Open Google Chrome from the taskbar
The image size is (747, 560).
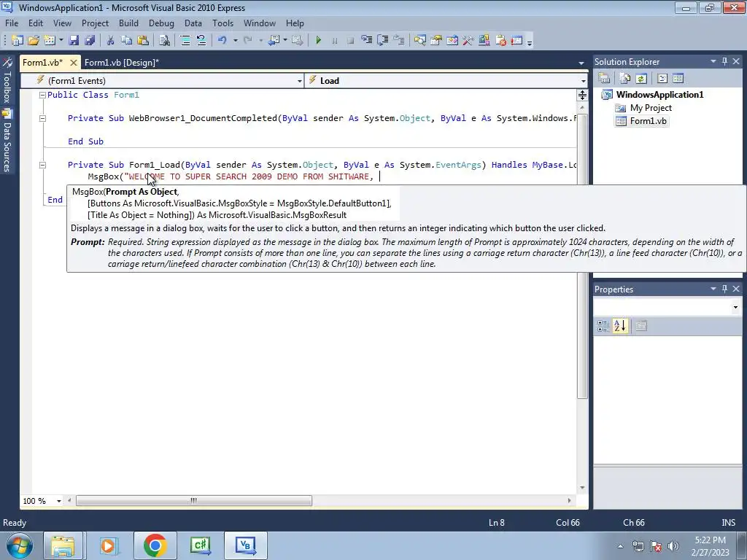(x=155, y=545)
